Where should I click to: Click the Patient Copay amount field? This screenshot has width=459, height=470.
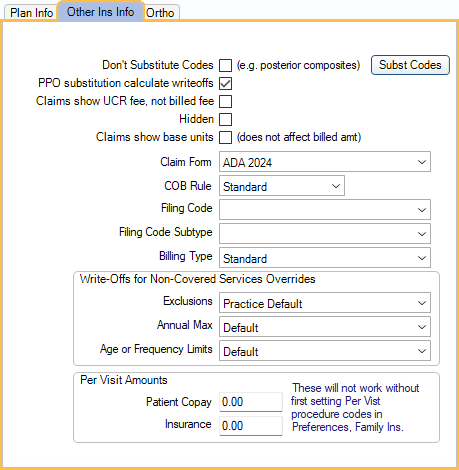(251, 402)
